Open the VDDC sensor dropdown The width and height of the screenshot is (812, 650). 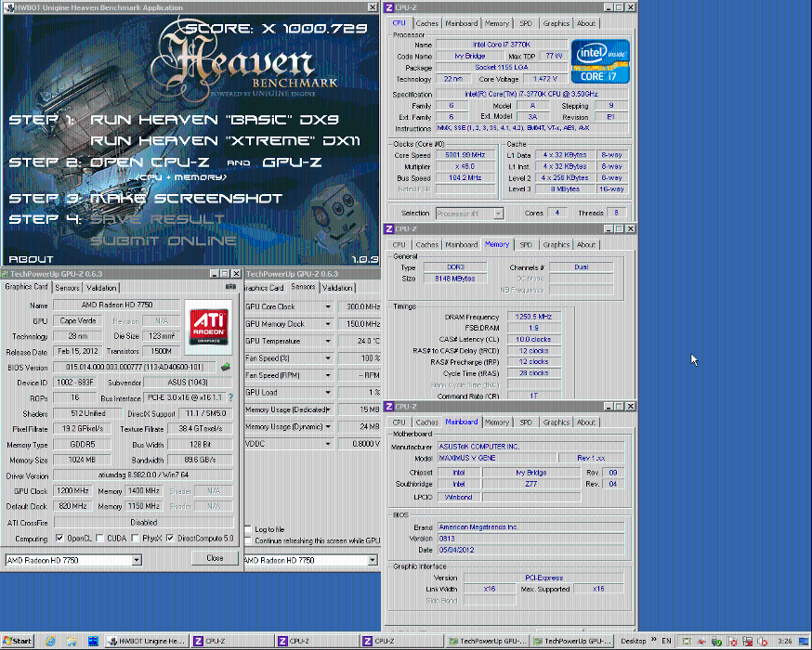tap(328, 444)
